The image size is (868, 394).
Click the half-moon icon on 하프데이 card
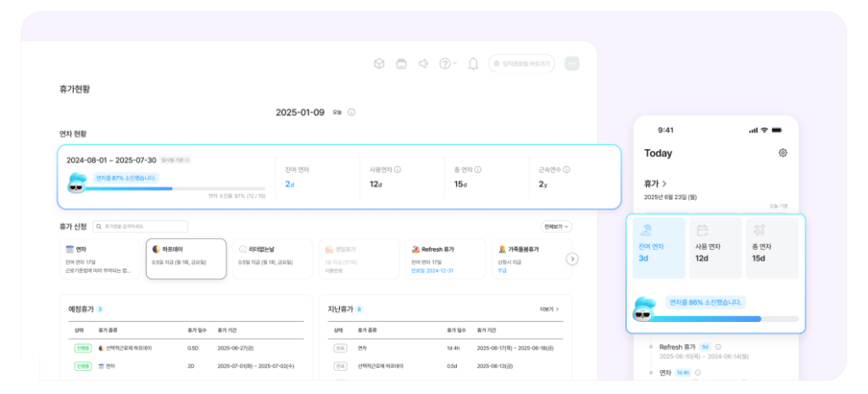point(156,250)
